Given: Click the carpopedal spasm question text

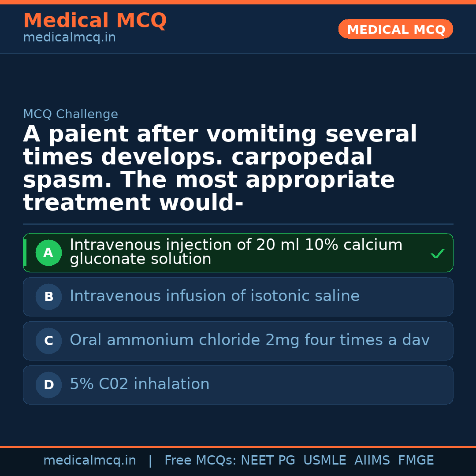Looking at the screenshot, I should [220, 169].
